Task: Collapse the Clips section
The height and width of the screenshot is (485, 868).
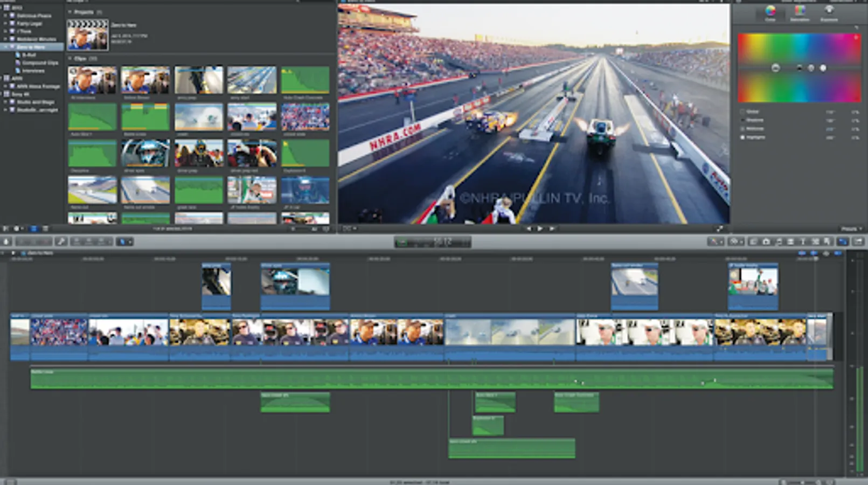Action: [x=70, y=58]
